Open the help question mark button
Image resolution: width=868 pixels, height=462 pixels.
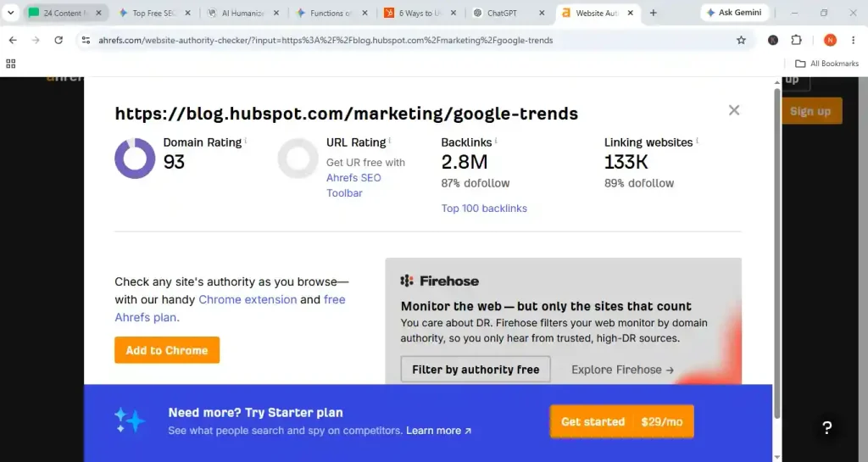pyautogui.click(x=827, y=427)
